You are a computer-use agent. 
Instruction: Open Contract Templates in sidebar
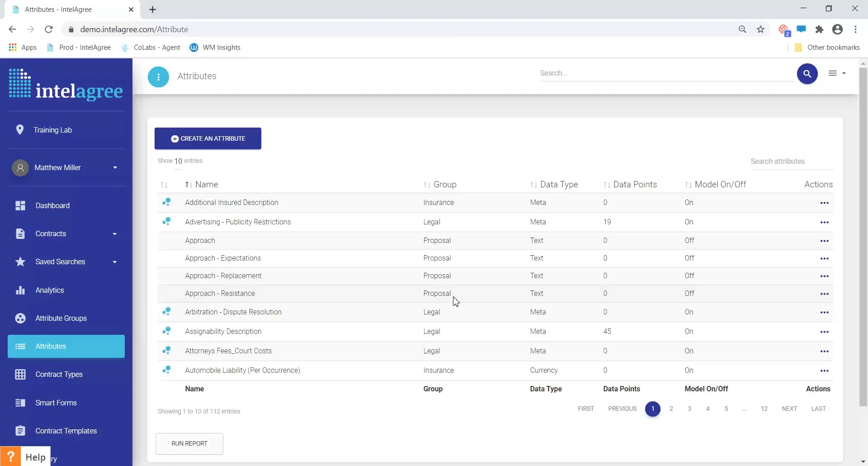tap(66, 431)
